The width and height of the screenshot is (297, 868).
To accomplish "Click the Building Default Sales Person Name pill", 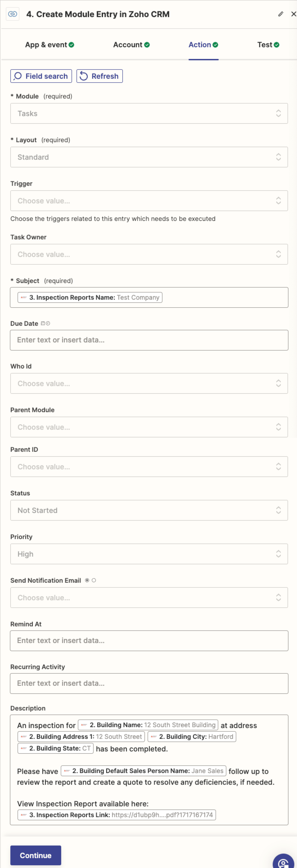I will 143,771.
